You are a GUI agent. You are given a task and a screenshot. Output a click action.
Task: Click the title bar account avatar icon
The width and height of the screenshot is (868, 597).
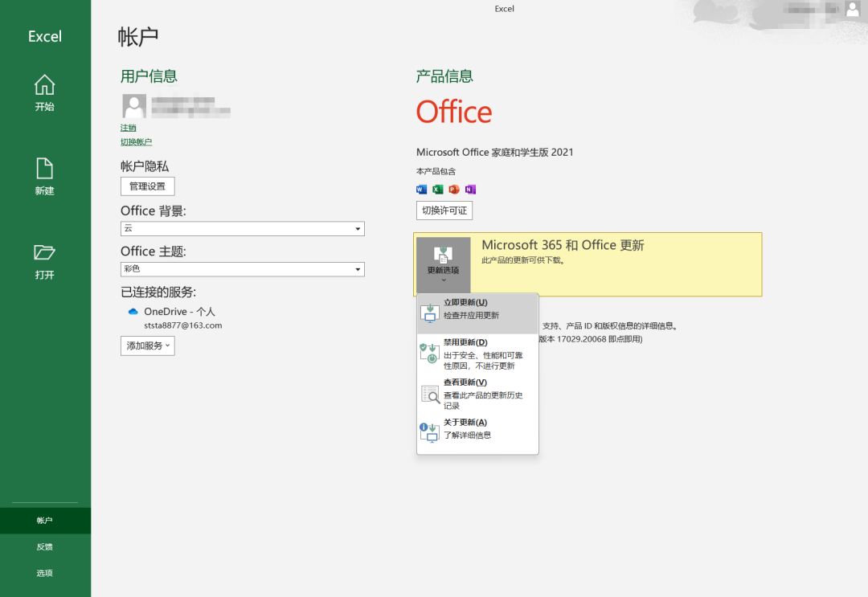click(853, 8)
